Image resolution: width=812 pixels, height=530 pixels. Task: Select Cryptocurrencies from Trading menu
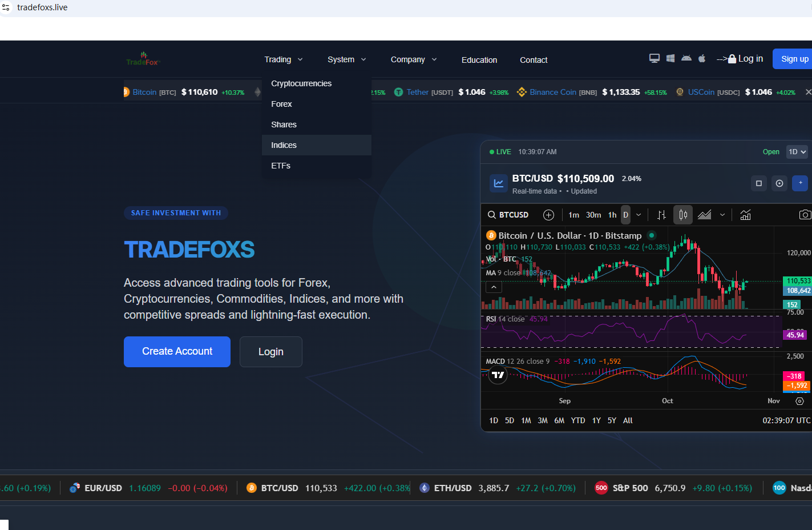(317, 83)
